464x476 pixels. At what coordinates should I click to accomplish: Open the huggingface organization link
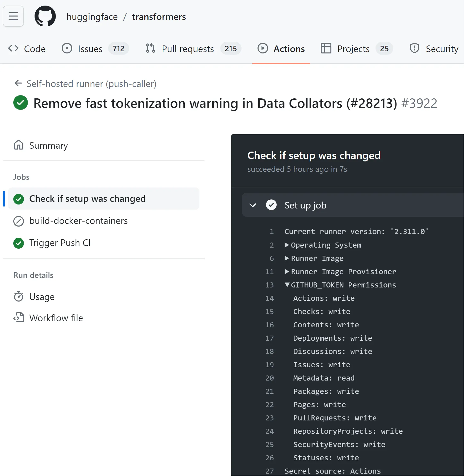tap(92, 17)
